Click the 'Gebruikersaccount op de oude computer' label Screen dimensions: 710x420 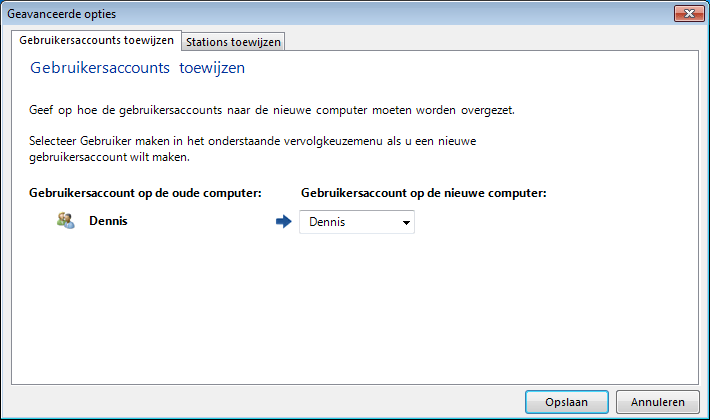(145, 193)
